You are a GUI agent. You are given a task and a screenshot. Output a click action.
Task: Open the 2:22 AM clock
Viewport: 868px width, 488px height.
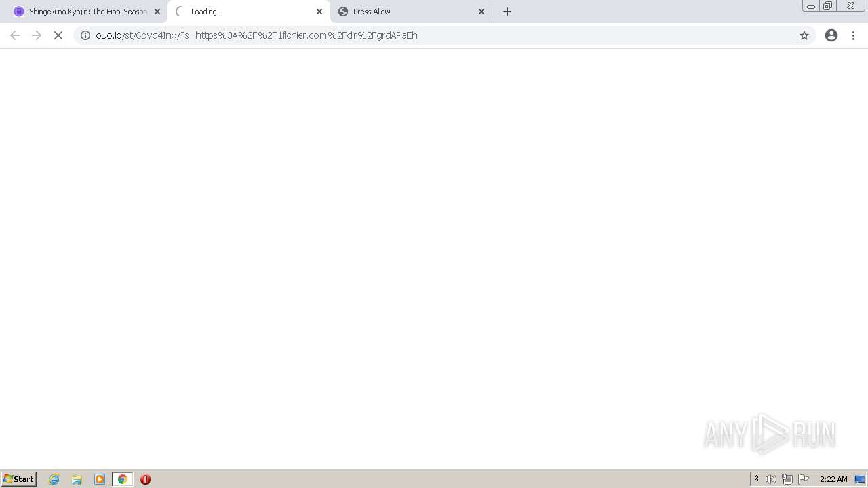click(833, 479)
